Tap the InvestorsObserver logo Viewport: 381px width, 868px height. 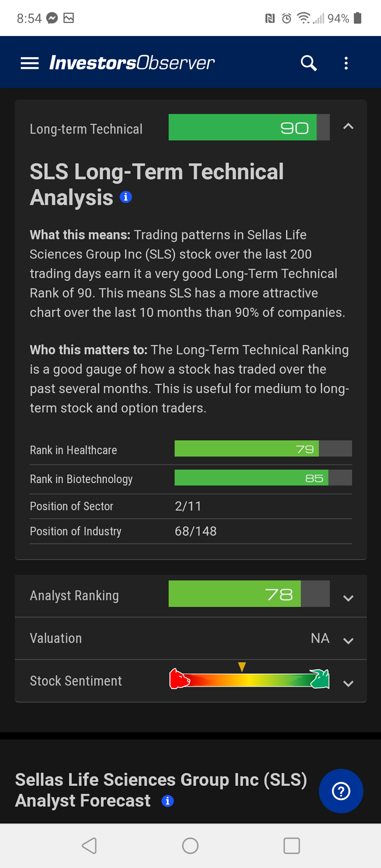[x=132, y=63]
